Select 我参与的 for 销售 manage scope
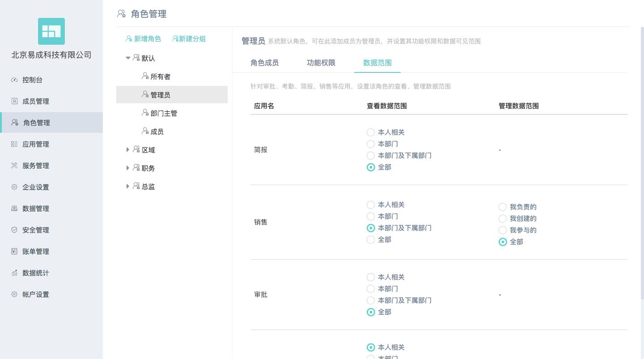Screen dimensions: 644x359 click(503, 230)
